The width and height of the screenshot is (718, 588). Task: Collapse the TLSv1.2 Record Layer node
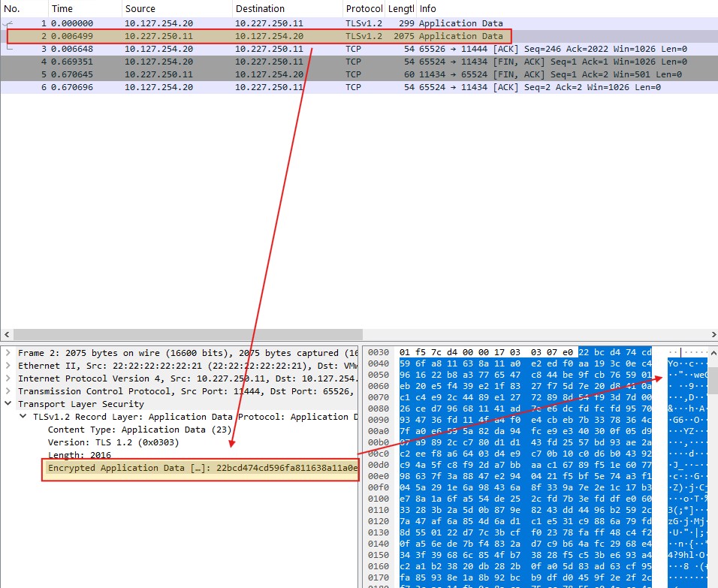[x=23, y=417]
